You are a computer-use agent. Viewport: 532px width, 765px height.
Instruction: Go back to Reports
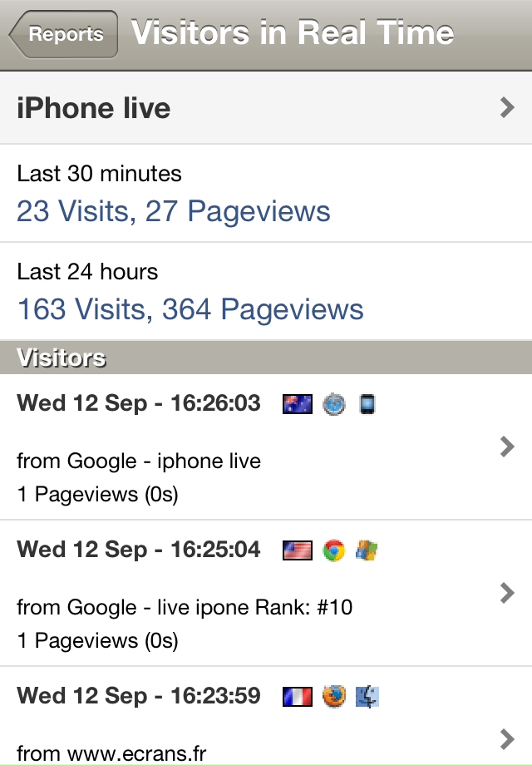[x=63, y=34]
